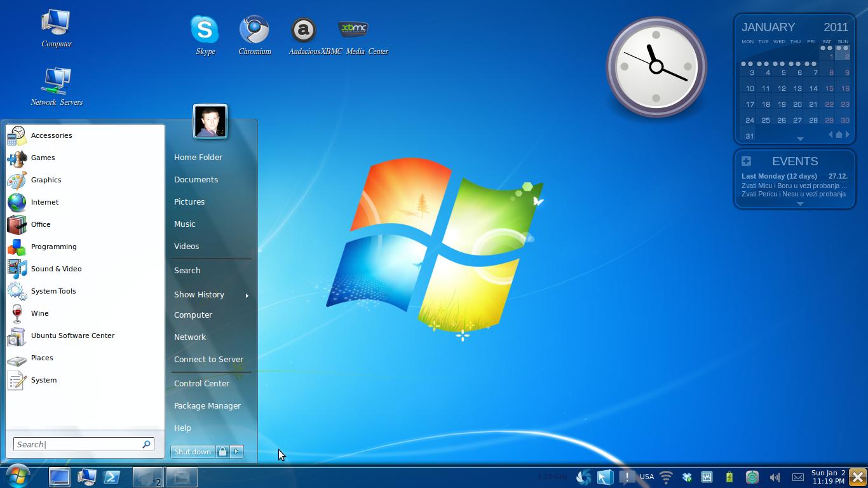Click the blue cursor arrow tray icon
This screenshot has width=868, height=488.
605,477
